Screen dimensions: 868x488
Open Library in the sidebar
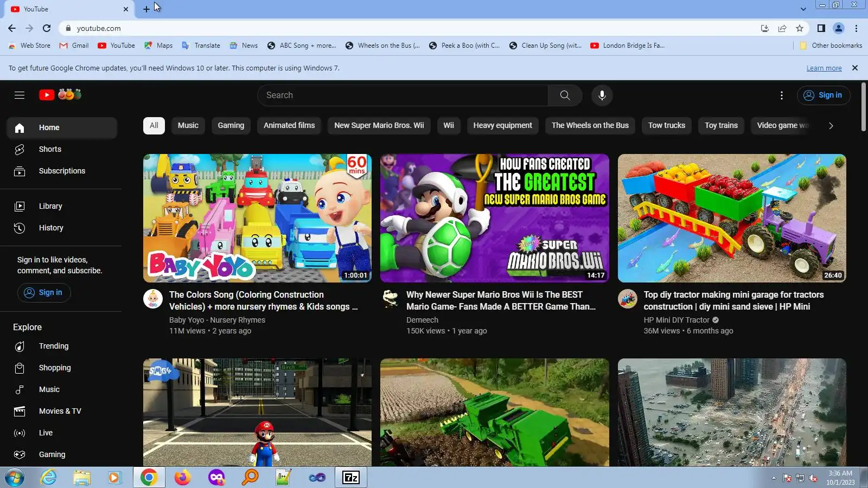click(x=62, y=206)
